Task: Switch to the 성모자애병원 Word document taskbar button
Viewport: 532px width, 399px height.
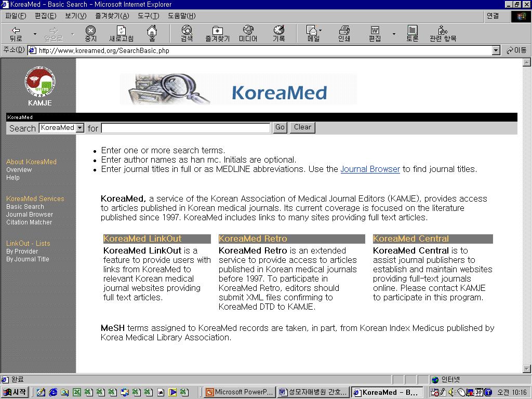Action: coord(313,392)
